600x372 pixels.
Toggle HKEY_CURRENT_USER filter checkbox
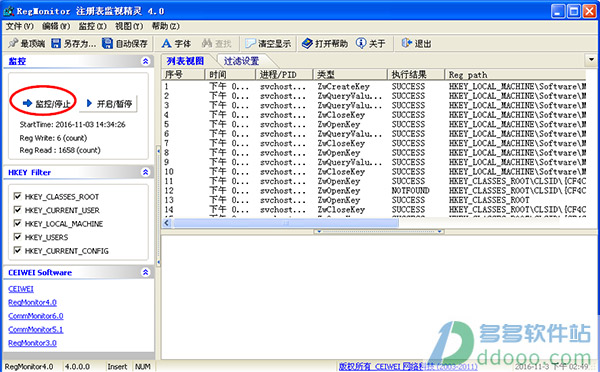click(x=17, y=210)
